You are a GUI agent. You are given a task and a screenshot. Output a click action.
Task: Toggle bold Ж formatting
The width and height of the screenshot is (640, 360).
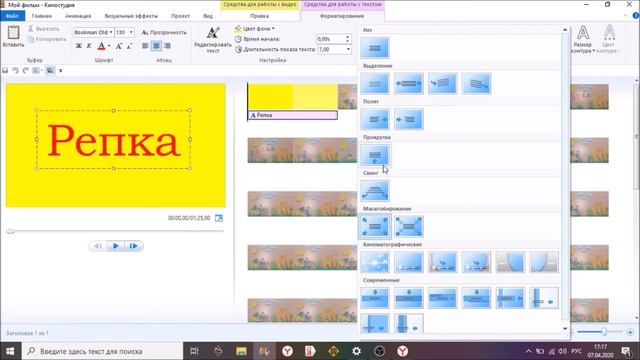coord(79,46)
